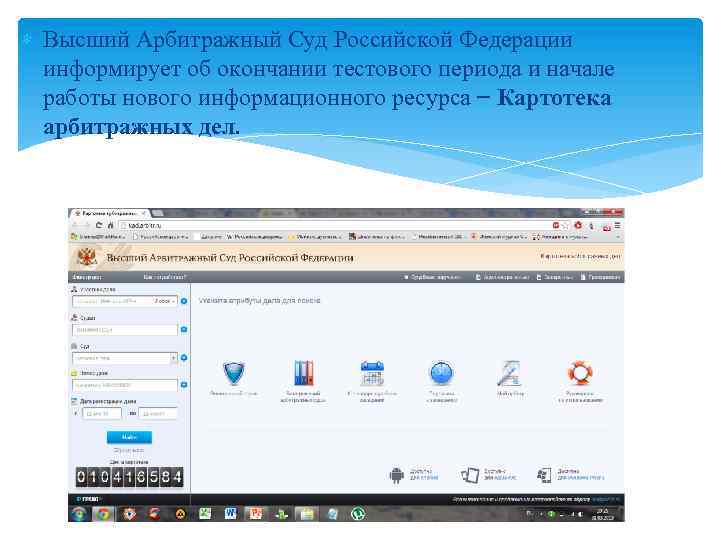This screenshot has width=720, height=540.
Task: Expand the participant type dropdown in first field
Action: [x=165, y=301]
